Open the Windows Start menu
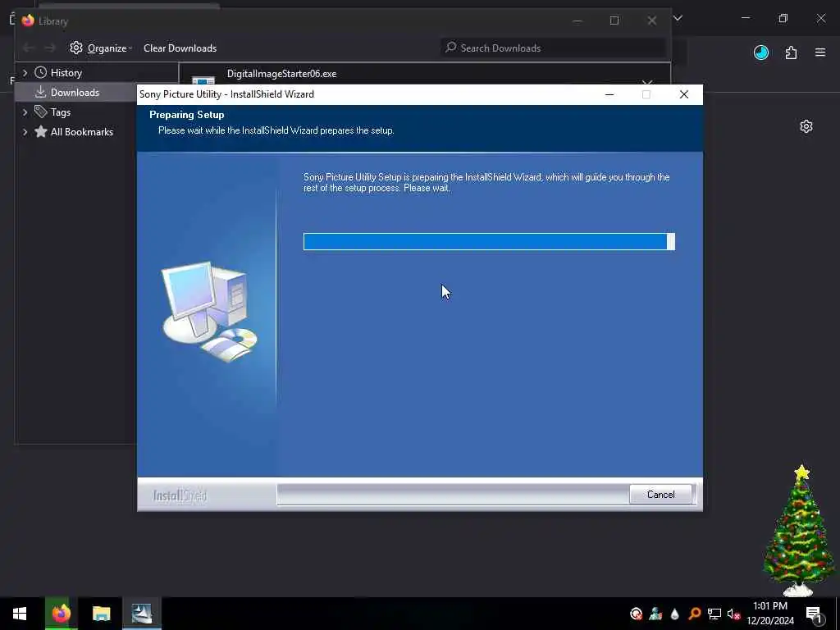This screenshot has height=630, width=840. click(x=20, y=614)
